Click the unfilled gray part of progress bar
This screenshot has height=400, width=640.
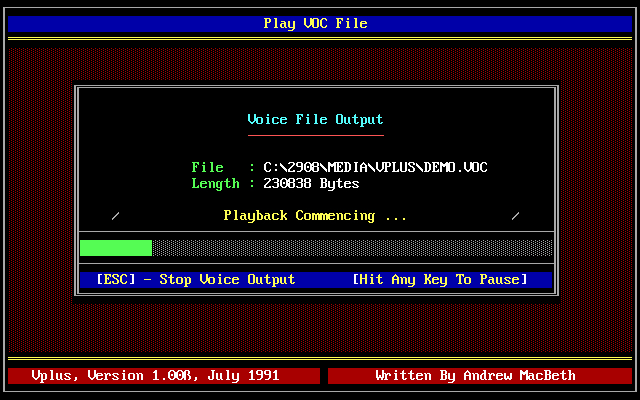pyautogui.click(x=350, y=248)
